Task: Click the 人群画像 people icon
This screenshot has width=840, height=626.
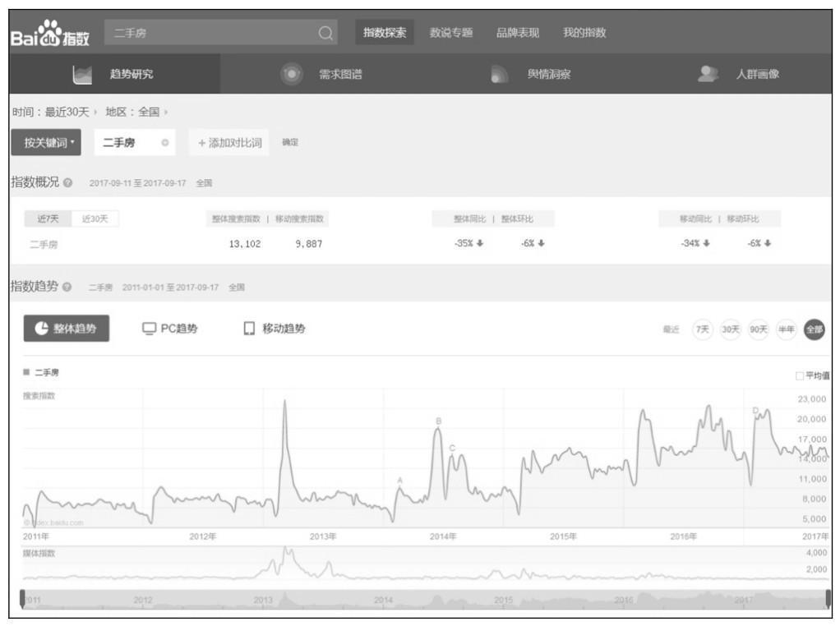Action: [x=708, y=74]
